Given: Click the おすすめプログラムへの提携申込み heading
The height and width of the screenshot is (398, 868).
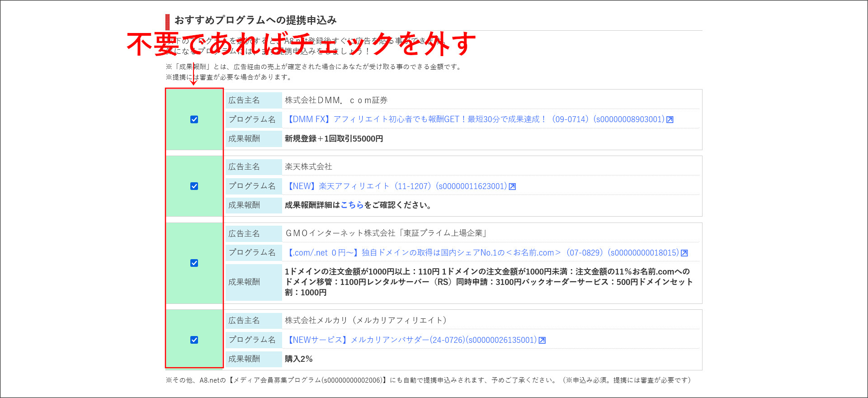Looking at the screenshot, I should [255, 20].
